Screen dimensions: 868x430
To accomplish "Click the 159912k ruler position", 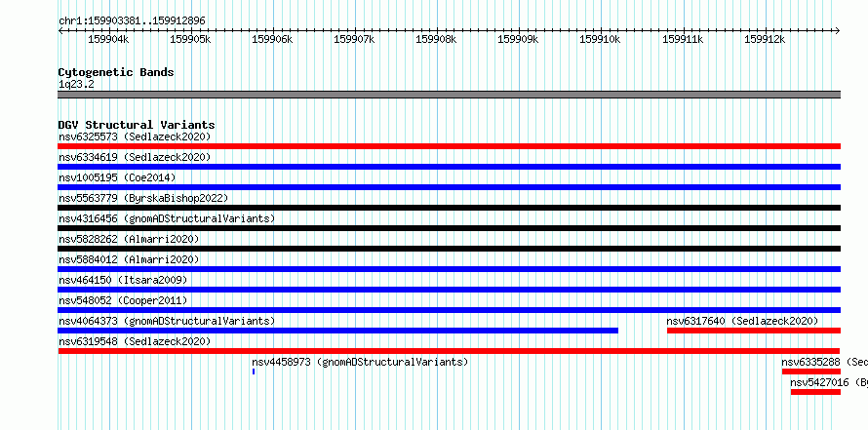I will (x=765, y=39).
